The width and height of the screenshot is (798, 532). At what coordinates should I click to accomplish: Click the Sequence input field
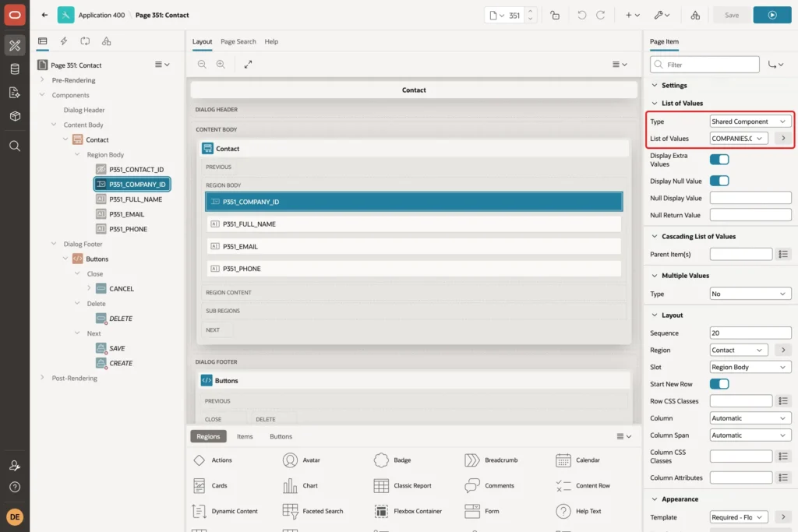coord(750,333)
